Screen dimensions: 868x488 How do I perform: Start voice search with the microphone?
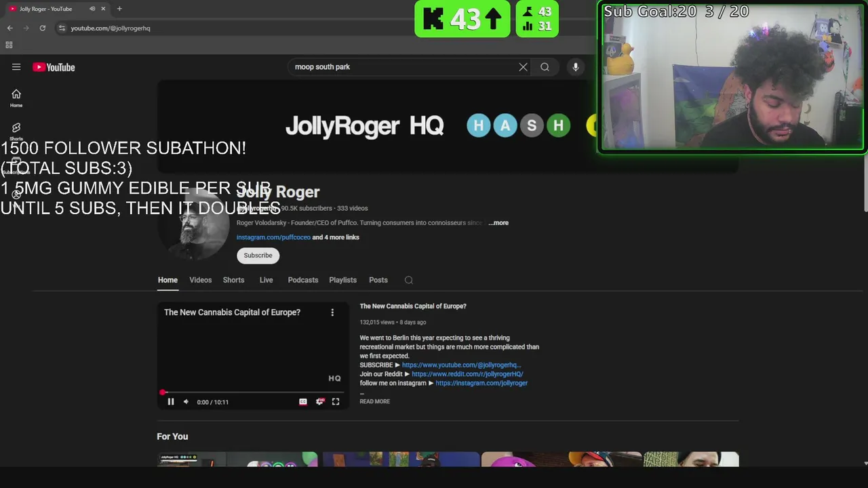coord(575,67)
